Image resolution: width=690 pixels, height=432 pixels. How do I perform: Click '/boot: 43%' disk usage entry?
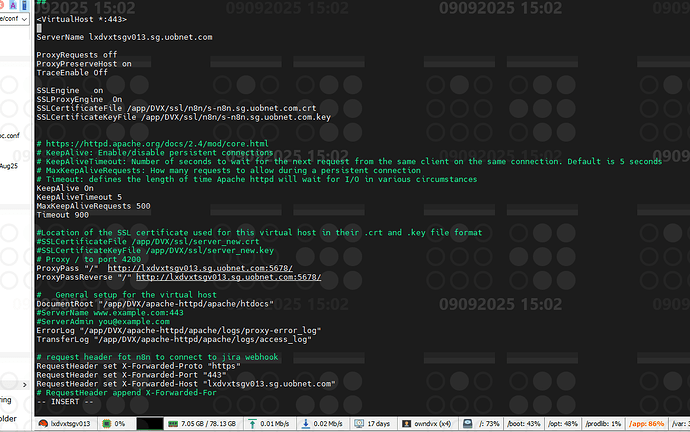524,424
